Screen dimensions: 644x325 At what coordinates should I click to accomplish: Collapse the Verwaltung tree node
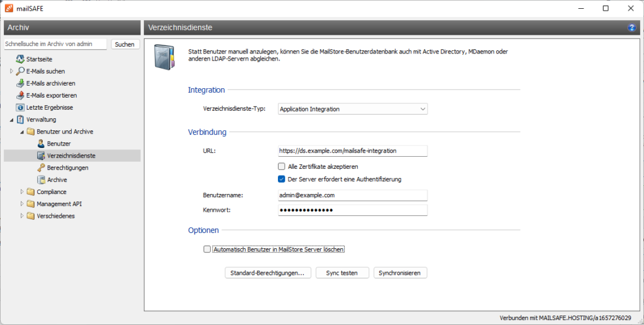12,120
